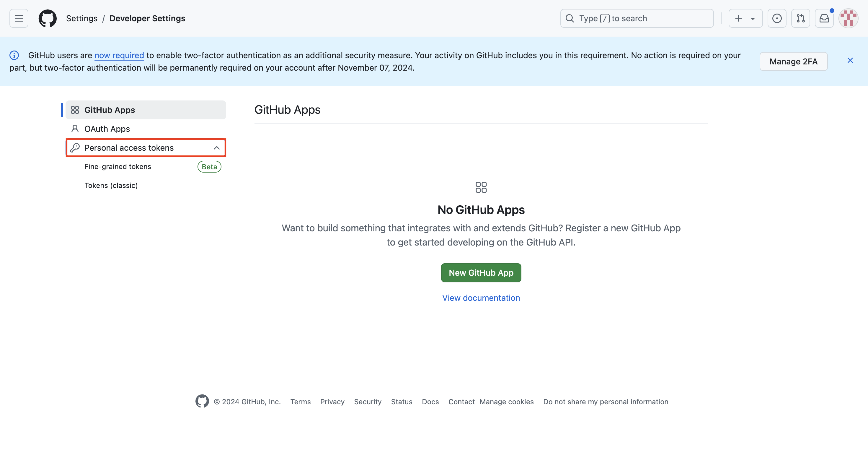The image size is (868, 471).
Task: Open the Contact footer link
Action: pyautogui.click(x=461, y=402)
